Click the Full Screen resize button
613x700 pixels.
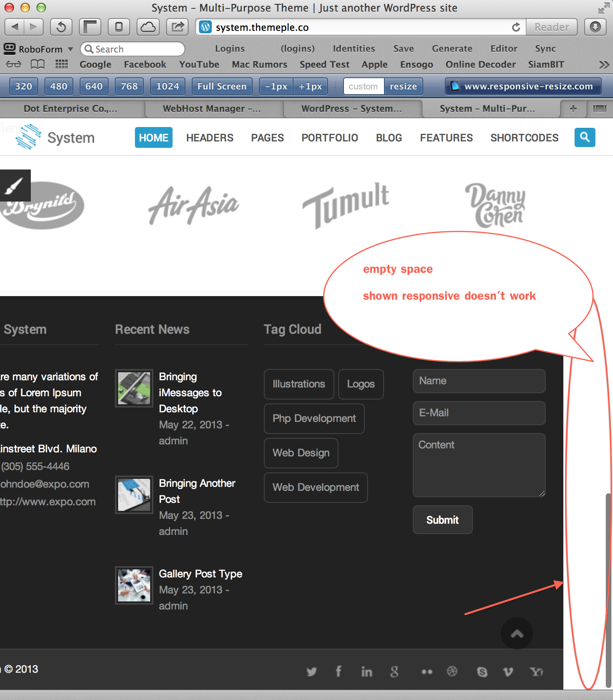click(222, 86)
